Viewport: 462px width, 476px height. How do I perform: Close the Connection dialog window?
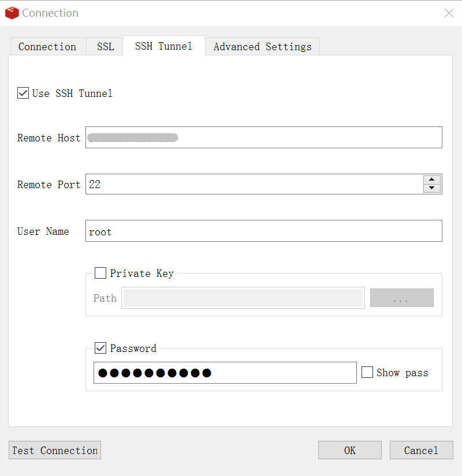coord(449,13)
